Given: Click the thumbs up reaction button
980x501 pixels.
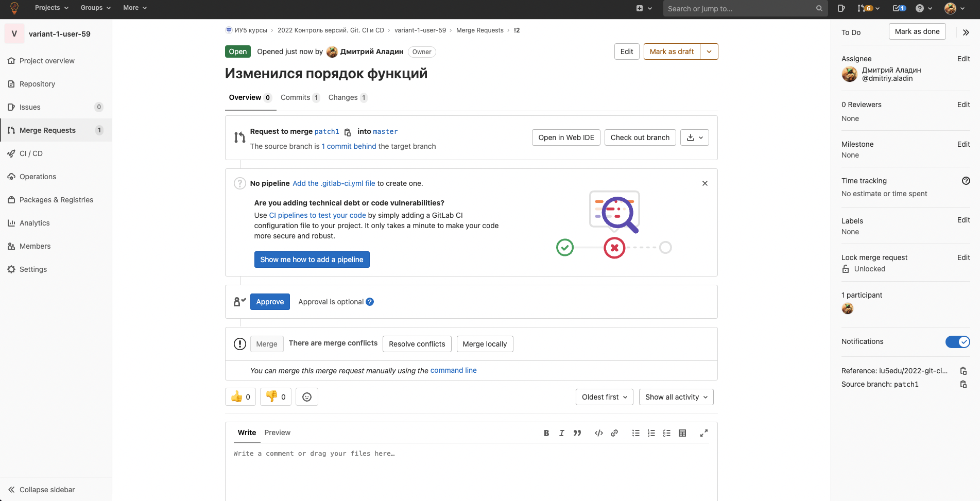Looking at the screenshot, I should pos(240,397).
